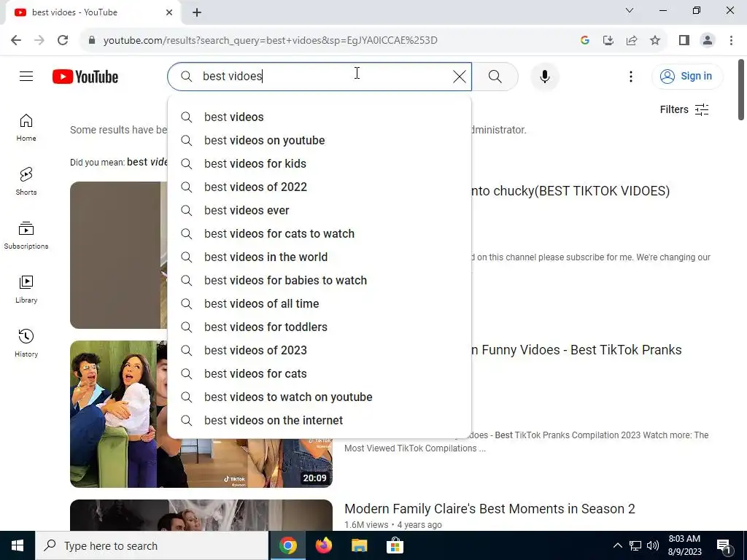This screenshot has height=560, width=747.
Task: Choose "best videos of all time" suggestion
Action: point(320,304)
